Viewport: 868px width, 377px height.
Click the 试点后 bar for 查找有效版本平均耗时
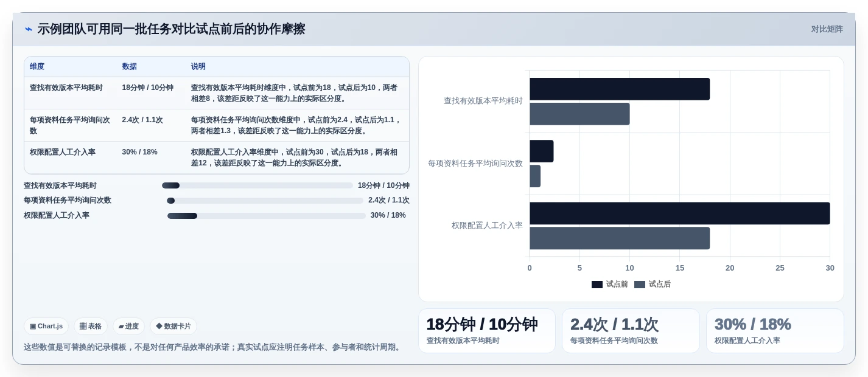[x=579, y=114]
